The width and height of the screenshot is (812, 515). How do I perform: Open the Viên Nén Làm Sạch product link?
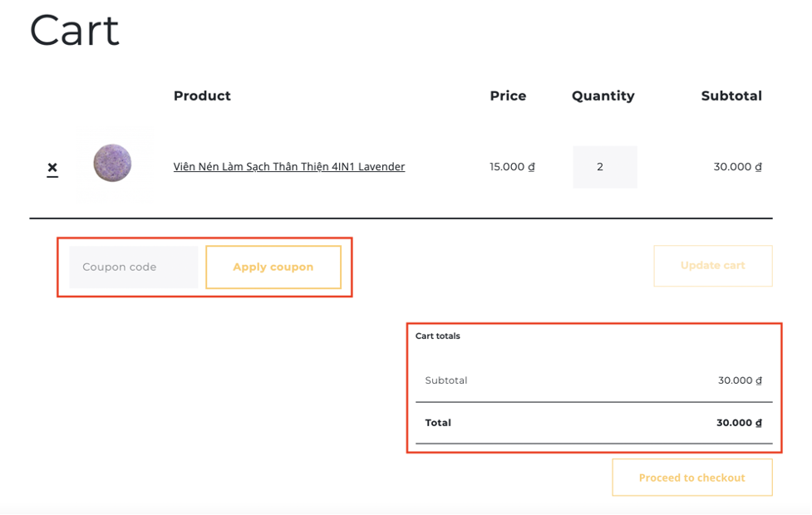tap(288, 167)
